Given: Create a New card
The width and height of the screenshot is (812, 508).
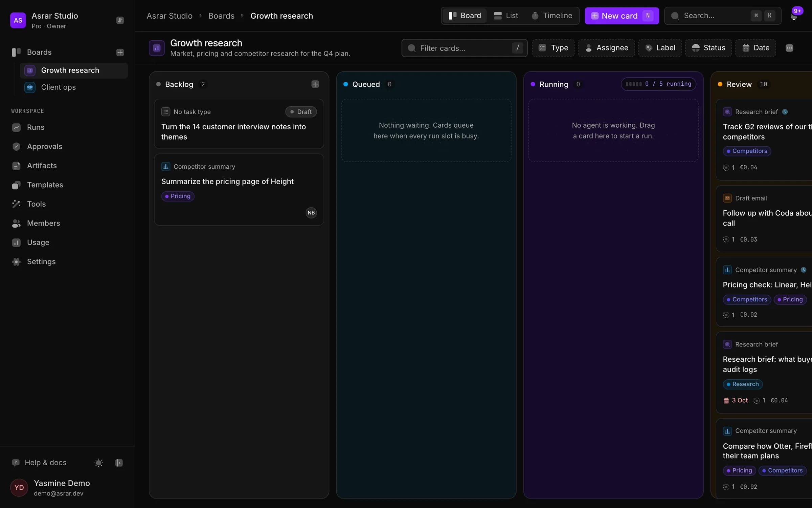Looking at the screenshot, I should point(622,16).
